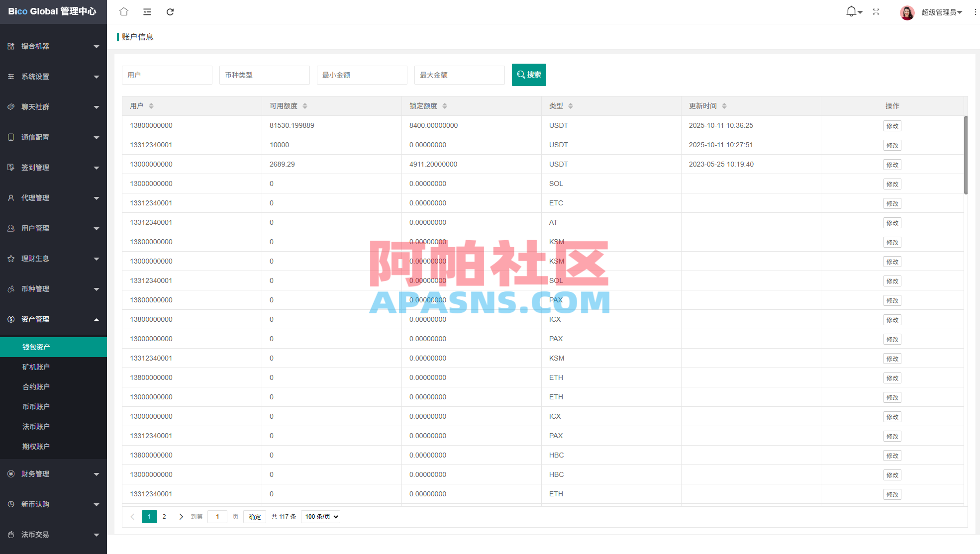Toggle sorting on the 更新时间 column
This screenshot has height=554, width=980.
(724, 105)
